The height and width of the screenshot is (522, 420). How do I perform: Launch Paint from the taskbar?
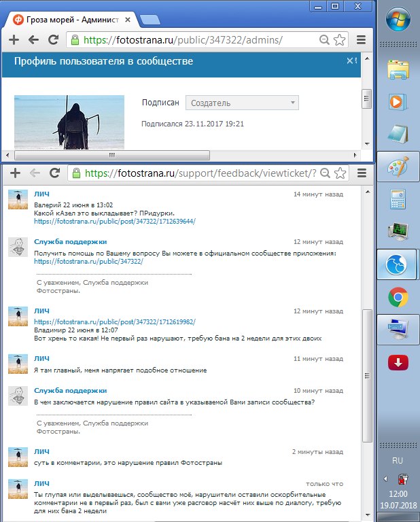coord(398,168)
